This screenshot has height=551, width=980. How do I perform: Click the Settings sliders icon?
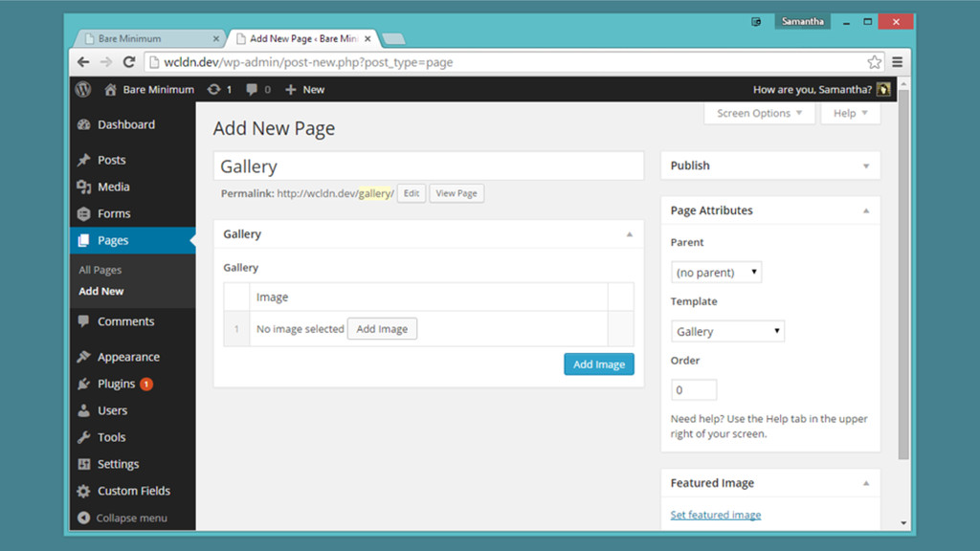pyautogui.click(x=84, y=464)
